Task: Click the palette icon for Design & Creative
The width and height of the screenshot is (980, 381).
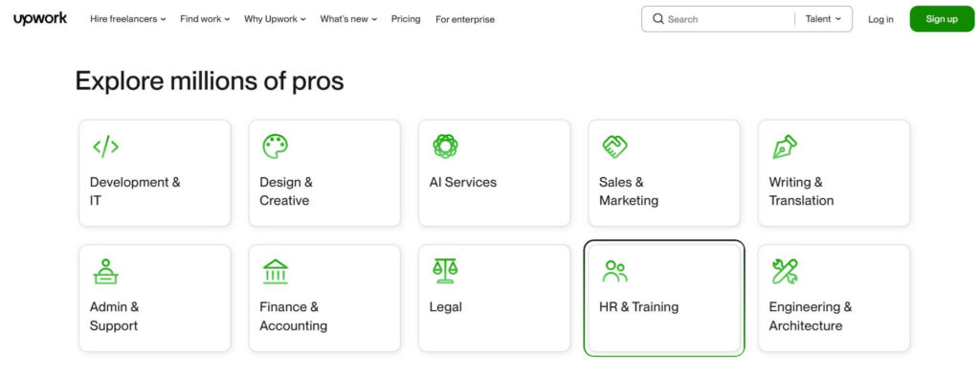Action: (275, 146)
